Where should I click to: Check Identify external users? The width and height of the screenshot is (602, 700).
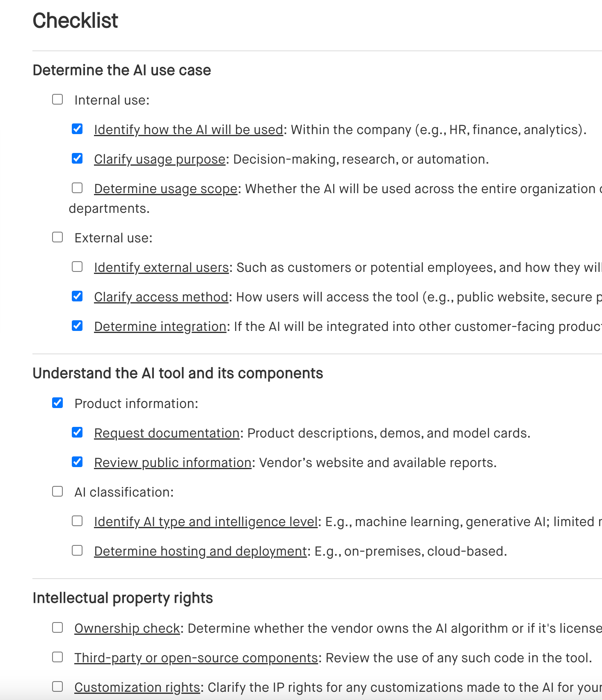(x=77, y=266)
